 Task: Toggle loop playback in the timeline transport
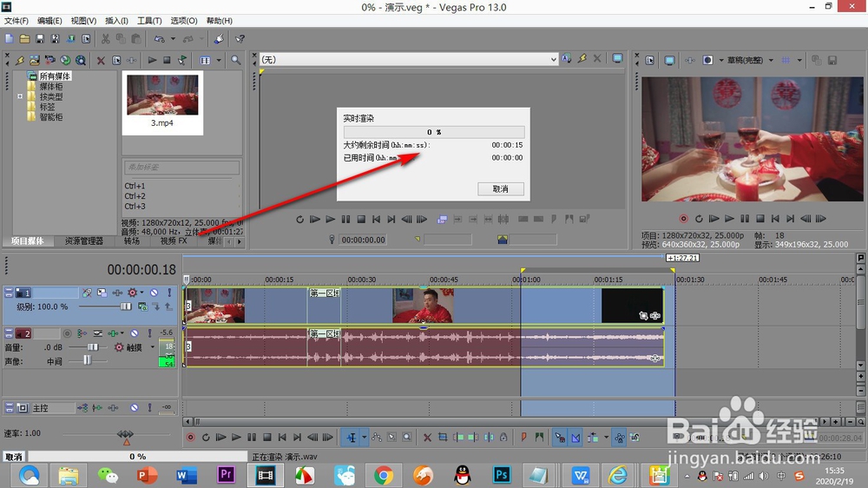click(x=206, y=438)
